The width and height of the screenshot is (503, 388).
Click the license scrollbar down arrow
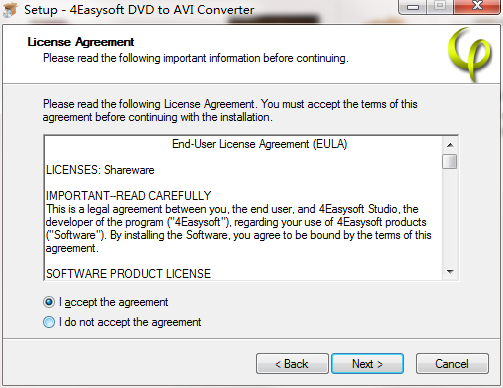[450, 272]
